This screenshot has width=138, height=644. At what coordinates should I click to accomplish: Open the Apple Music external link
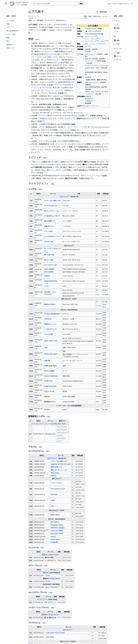[61, 430]
